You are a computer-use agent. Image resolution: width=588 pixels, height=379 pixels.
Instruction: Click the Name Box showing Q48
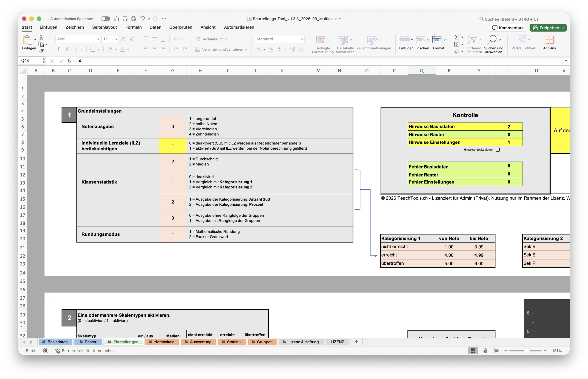click(x=31, y=61)
